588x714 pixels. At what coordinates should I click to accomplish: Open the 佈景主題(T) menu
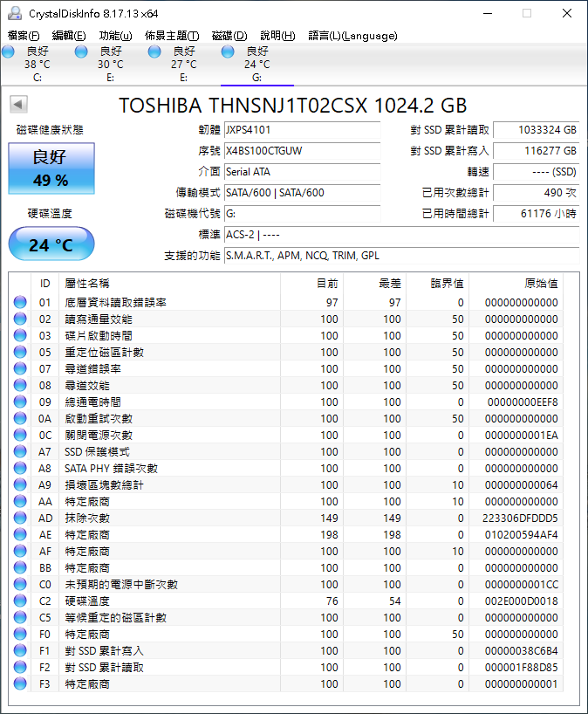click(172, 36)
